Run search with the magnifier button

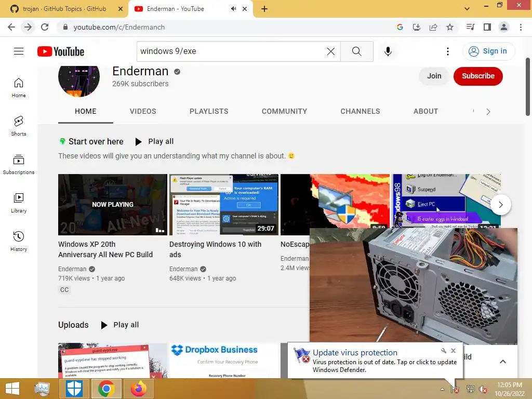pyautogui.click(x=356, y=51)
